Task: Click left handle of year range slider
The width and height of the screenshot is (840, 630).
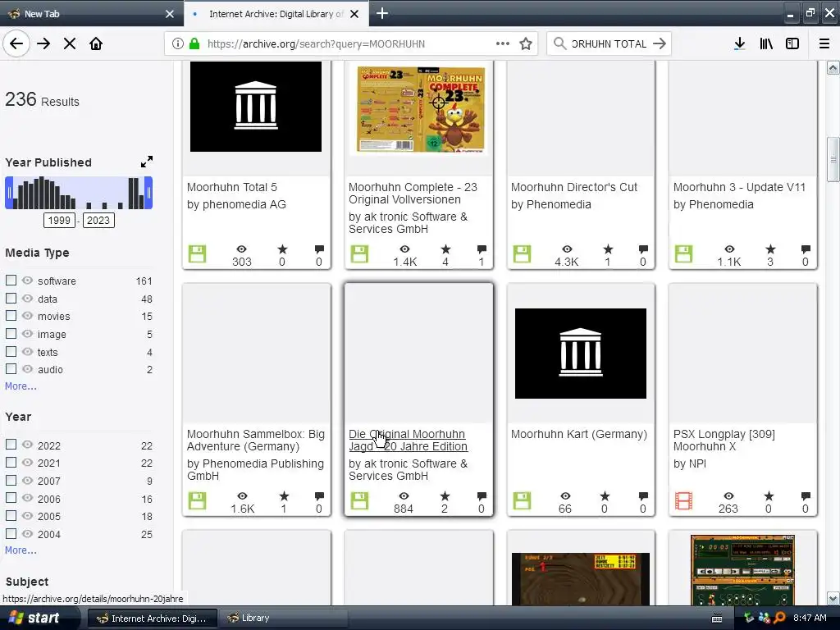Action: (x=8, y=193)
